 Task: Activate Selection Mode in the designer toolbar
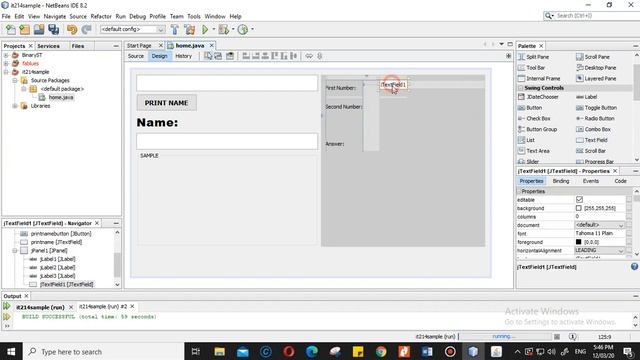tap(208, 56)
